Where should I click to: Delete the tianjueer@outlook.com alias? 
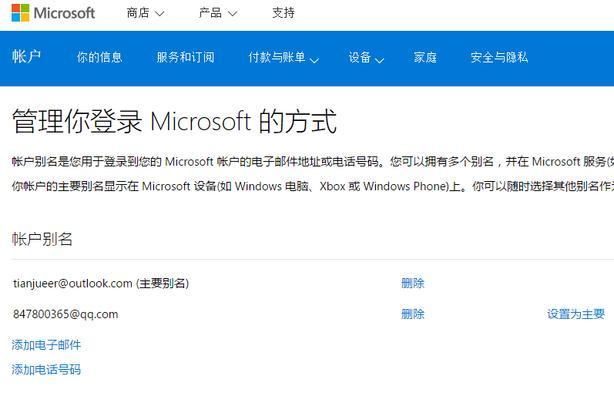pos(413,283)
